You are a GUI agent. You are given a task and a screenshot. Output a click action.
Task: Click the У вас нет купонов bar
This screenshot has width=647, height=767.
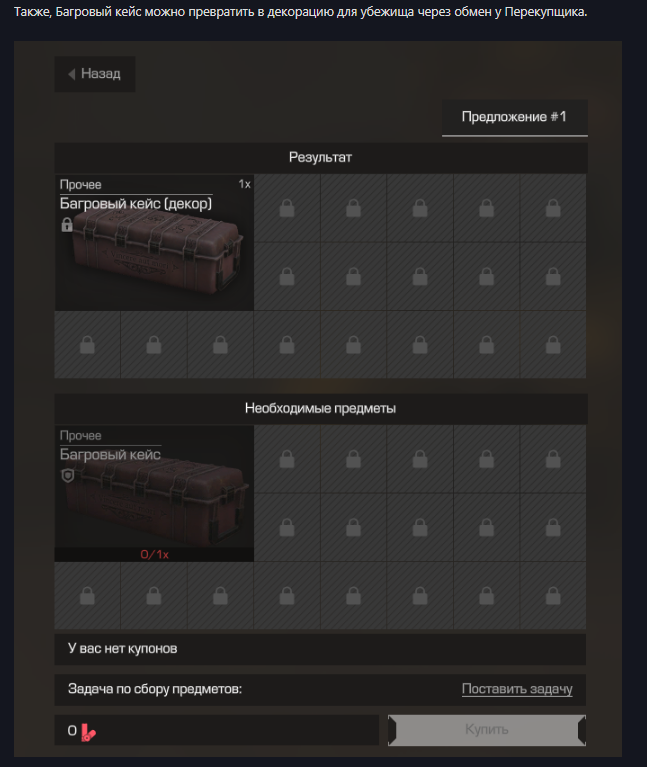point(320,649)
